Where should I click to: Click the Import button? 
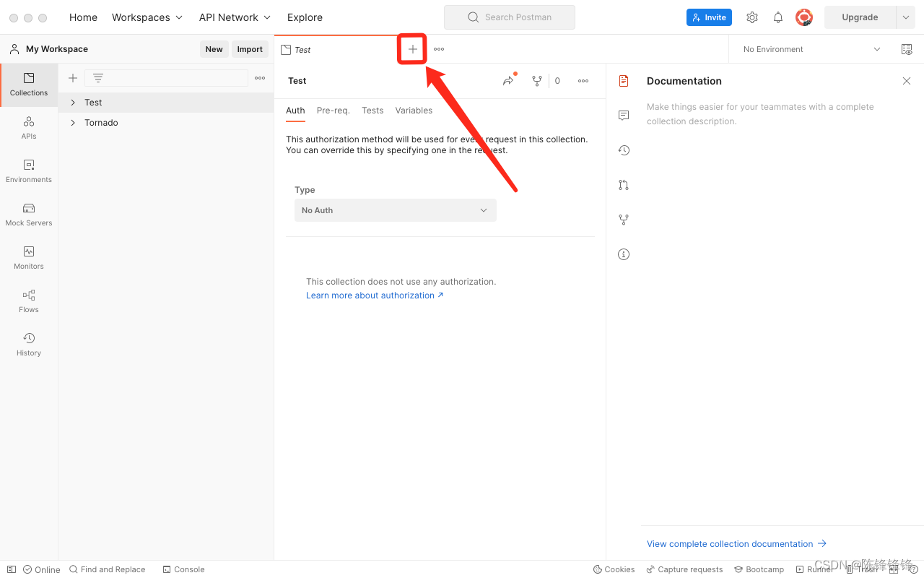pyautogui.click(x=250, y=49)
